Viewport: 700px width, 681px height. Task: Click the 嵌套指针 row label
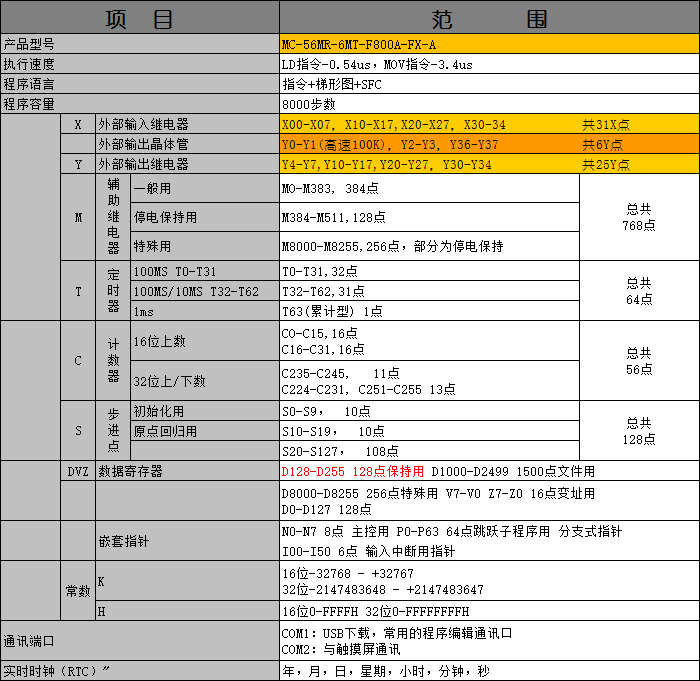tap(124, 541)
